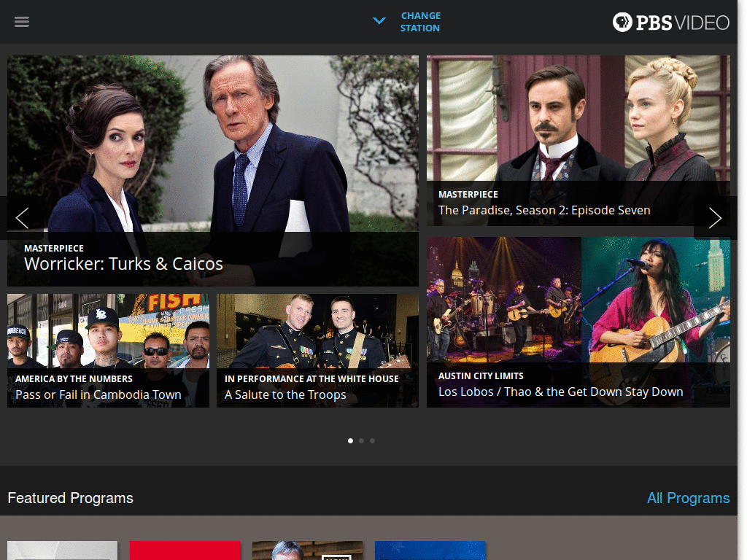Select the first carousel page dot
The height and width of the screenshot is (560, 747).
[x=351, y=441]
